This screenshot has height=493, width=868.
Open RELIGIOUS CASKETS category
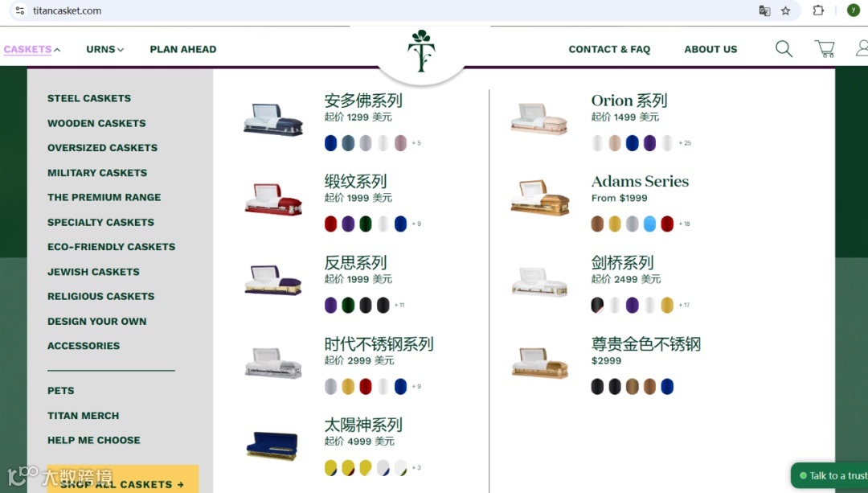pyautogui.click(x=100, y=296)
